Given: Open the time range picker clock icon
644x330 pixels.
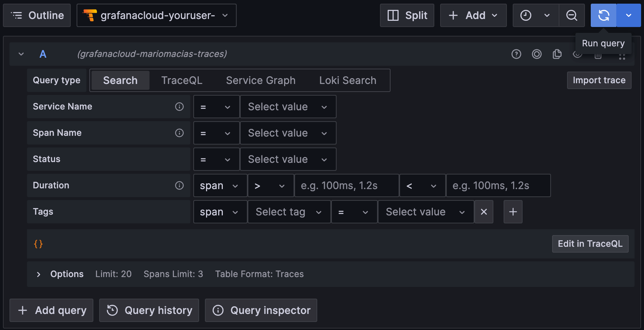Looking at the screenshot, I should (x=525, y=15).
